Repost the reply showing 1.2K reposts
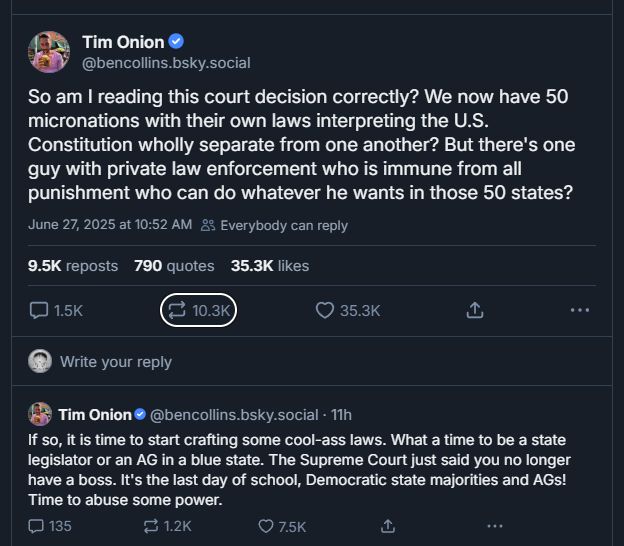Image resolution: width=624 pixels, height=546 pixels. pos(152,526)
